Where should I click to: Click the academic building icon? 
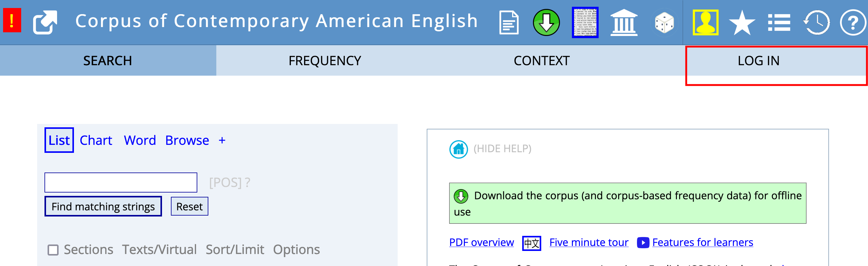(x=624, y=23)
